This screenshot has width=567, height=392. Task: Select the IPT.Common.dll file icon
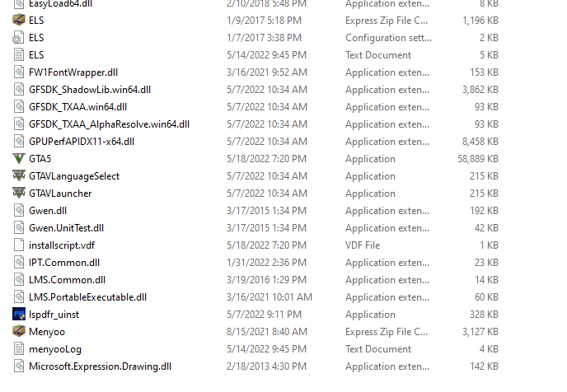pos(19,263)
